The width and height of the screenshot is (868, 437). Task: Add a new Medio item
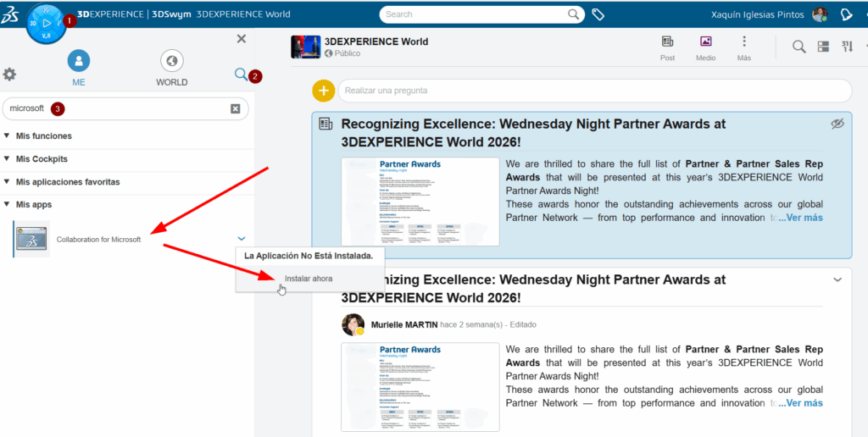(x=706, y=48)
